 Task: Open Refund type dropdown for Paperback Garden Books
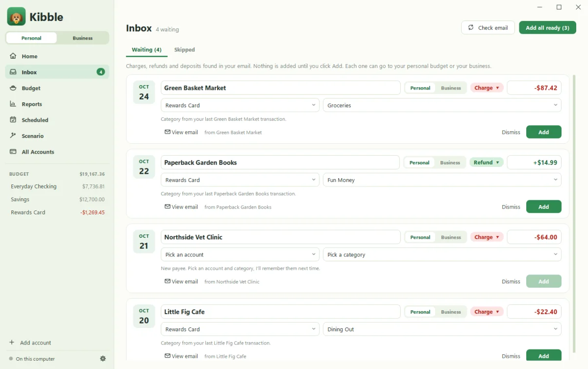486,162
